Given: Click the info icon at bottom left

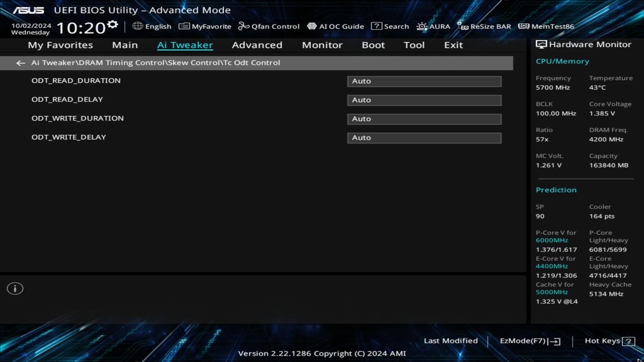Looking at the screenshot, I should pos(15,288).
